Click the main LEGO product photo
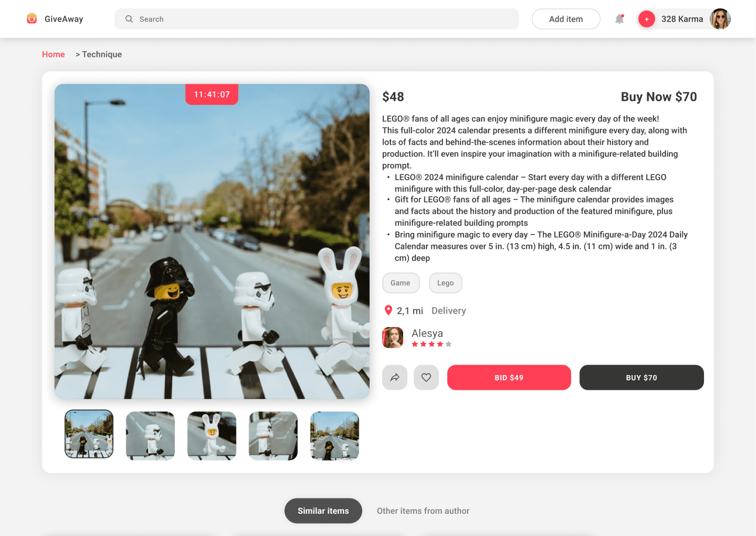The width and height of the screenshot is (756, 536). (212, 242)
